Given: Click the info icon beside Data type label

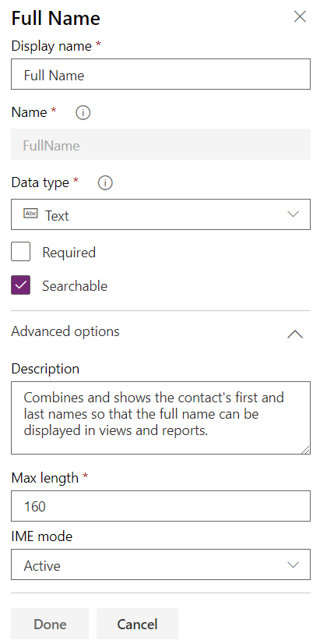Looking at the screenshot, I should click(x=105, y=182).
